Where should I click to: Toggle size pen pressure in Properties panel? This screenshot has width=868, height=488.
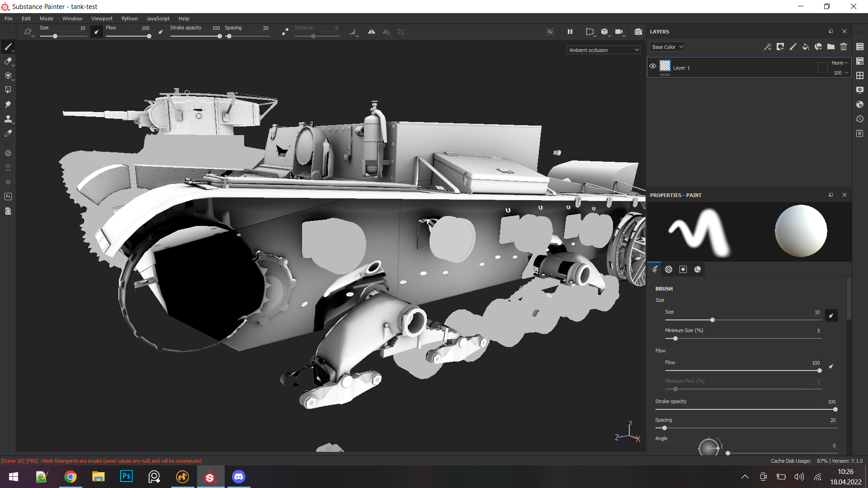pyautogui.click(x=831, y=315)
